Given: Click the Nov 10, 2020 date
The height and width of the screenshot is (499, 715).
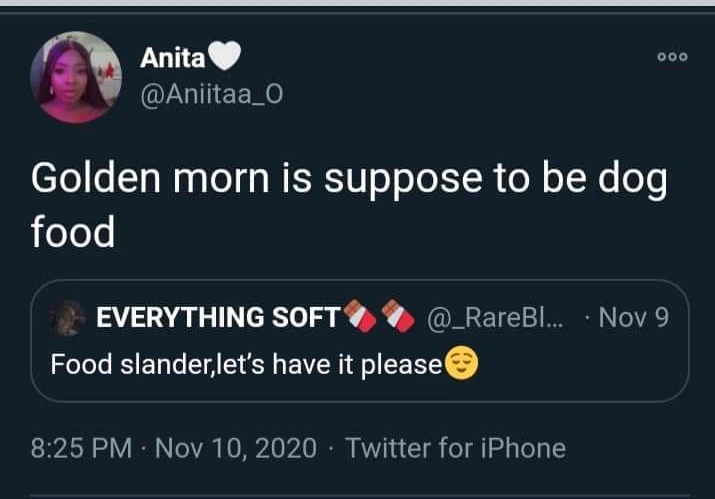Looking at the screenshot, I should (x=238, y=445).
